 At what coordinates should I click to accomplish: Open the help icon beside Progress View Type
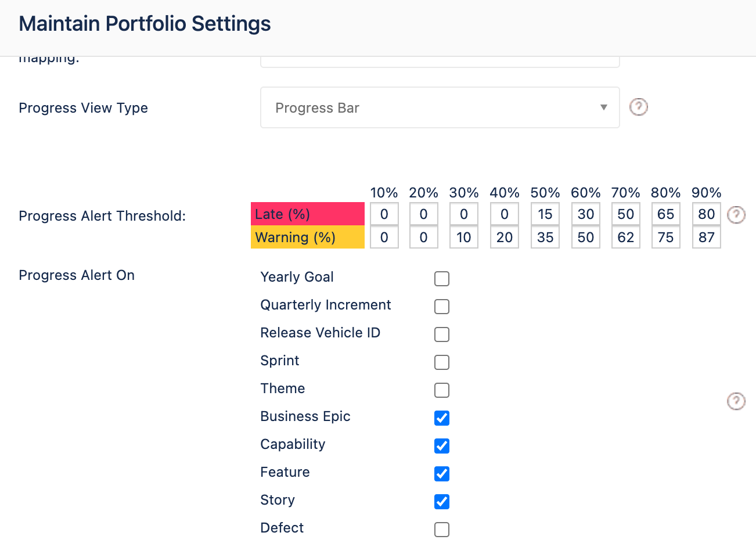click(x=639, y=107)
